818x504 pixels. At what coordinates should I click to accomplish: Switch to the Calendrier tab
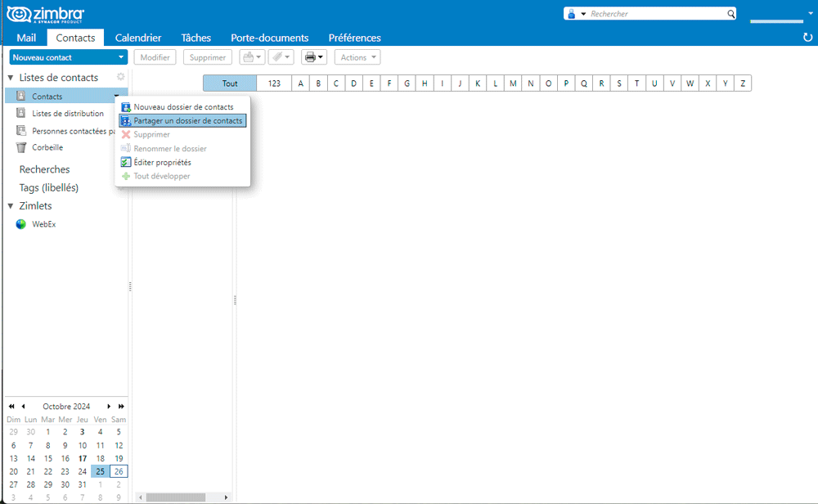tap(137, 38)
